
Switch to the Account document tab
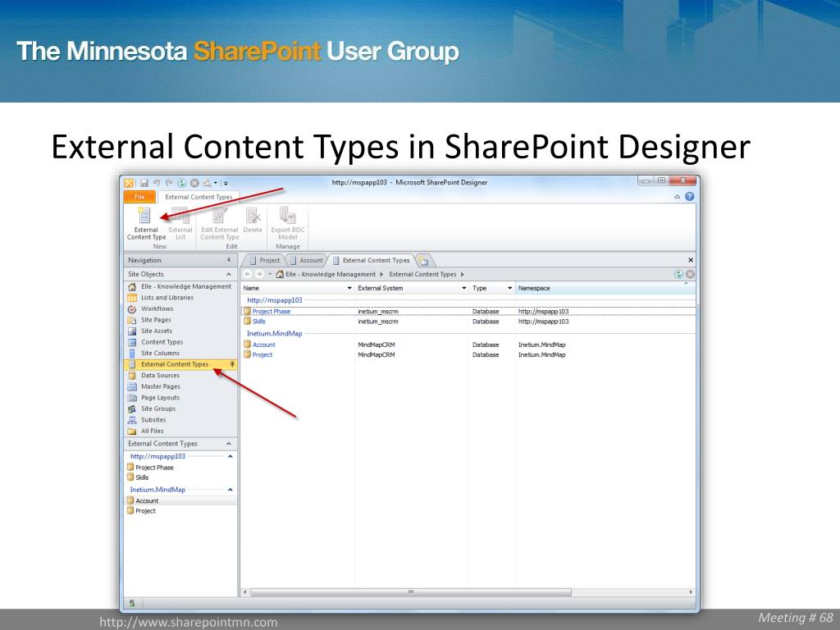[x=307, y=260]
